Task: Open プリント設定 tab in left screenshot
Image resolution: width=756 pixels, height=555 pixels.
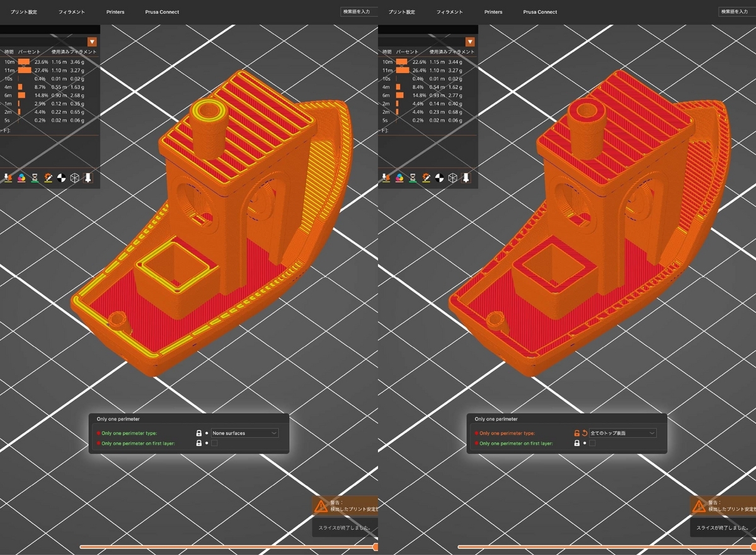Action: click(23, 12)
